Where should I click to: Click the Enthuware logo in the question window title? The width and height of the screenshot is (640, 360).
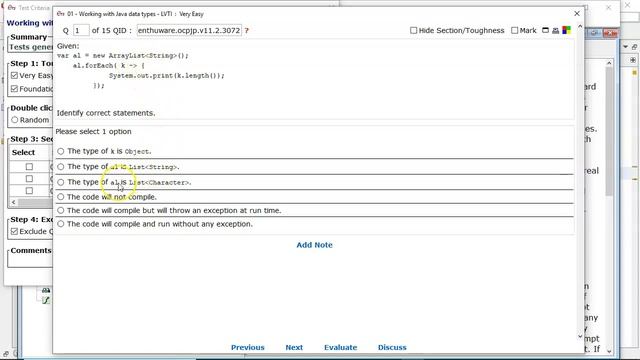tap(60, 14)
